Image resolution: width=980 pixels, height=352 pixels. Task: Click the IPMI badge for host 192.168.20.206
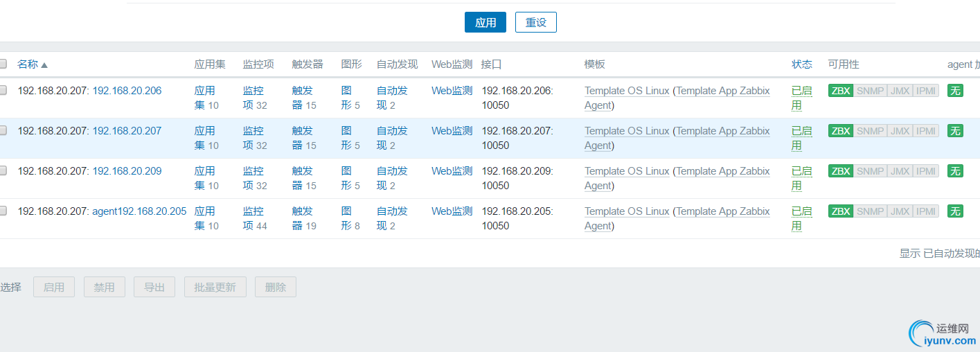point(926,91)
